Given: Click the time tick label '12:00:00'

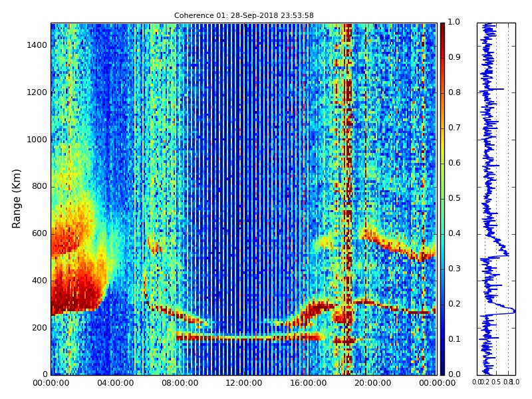Looking at the screenshot, I should [244, 383].
